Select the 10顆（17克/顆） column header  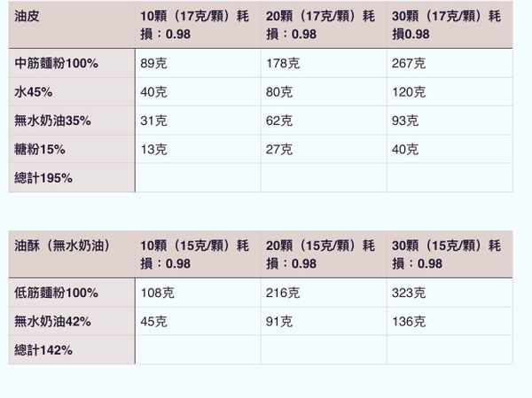197,25
